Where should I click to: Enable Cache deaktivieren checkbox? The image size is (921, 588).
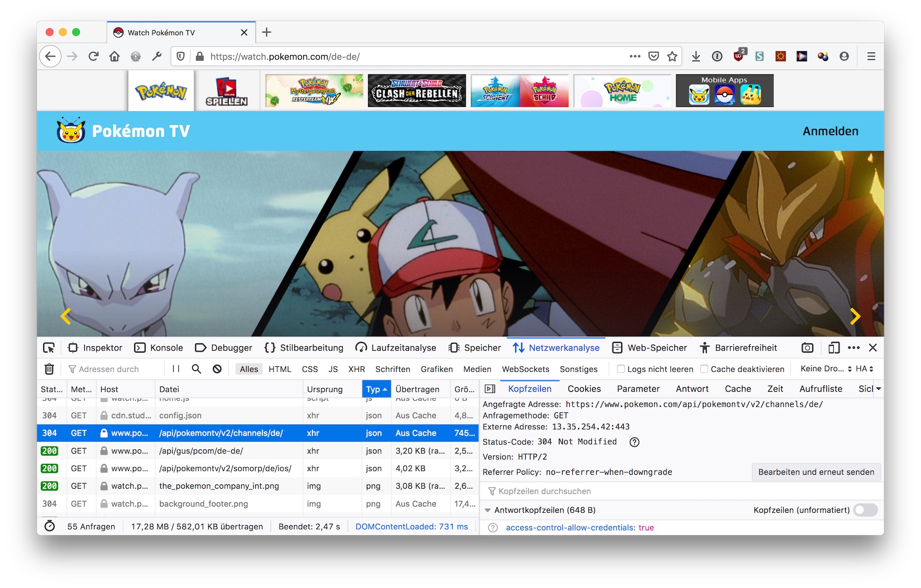704,369
